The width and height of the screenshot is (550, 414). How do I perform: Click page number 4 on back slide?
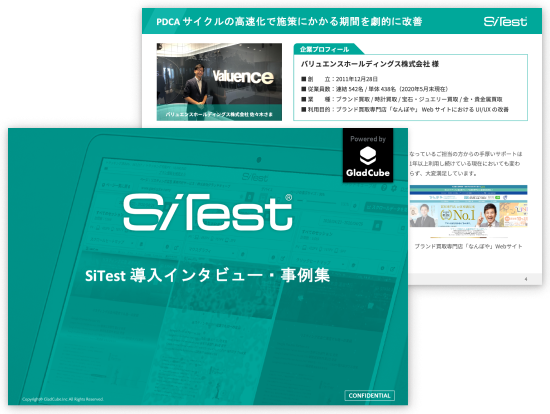tap(526, 279)
